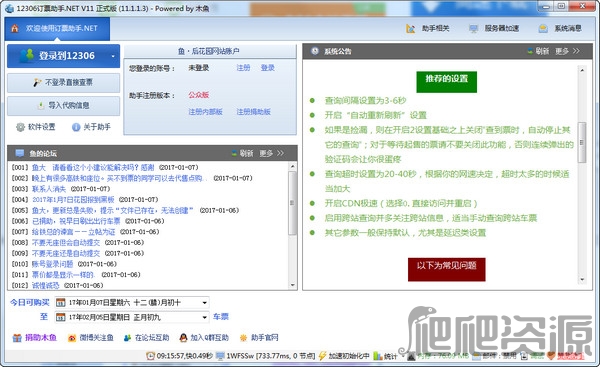Click the 登录 link beside 注册

[267, 68]
